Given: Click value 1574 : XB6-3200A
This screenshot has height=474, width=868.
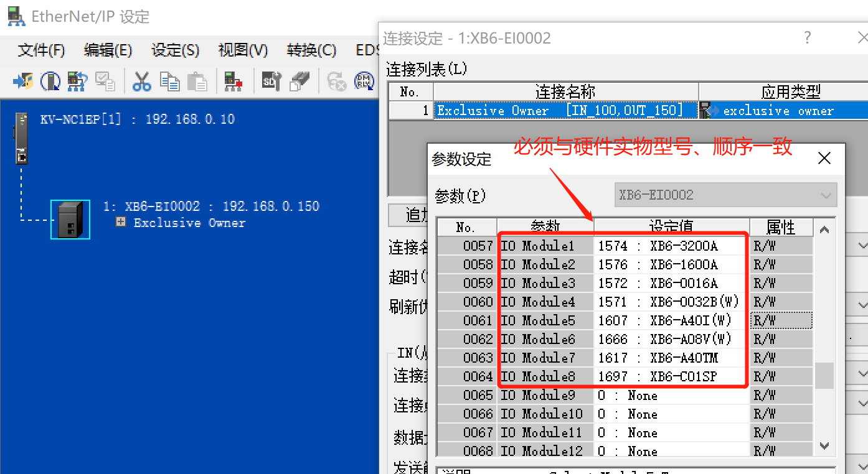Looking at the screenshot, I should [672, 246].
